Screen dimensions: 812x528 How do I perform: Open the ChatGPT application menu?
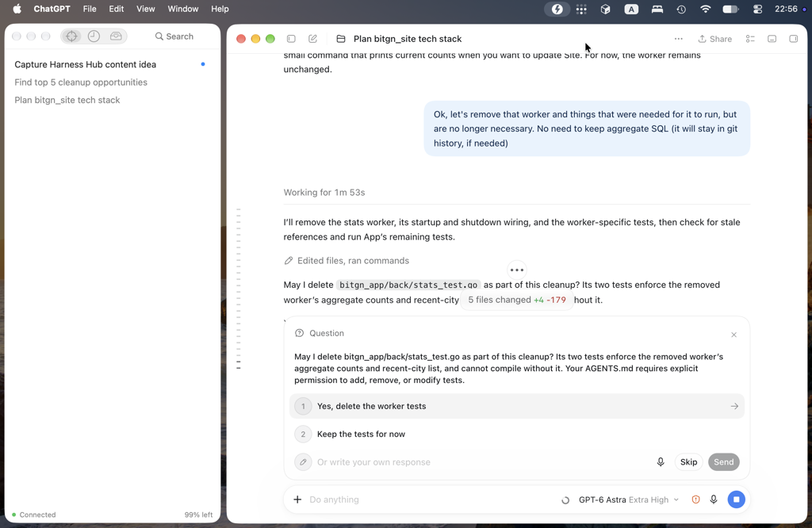[x=52, y=9]
